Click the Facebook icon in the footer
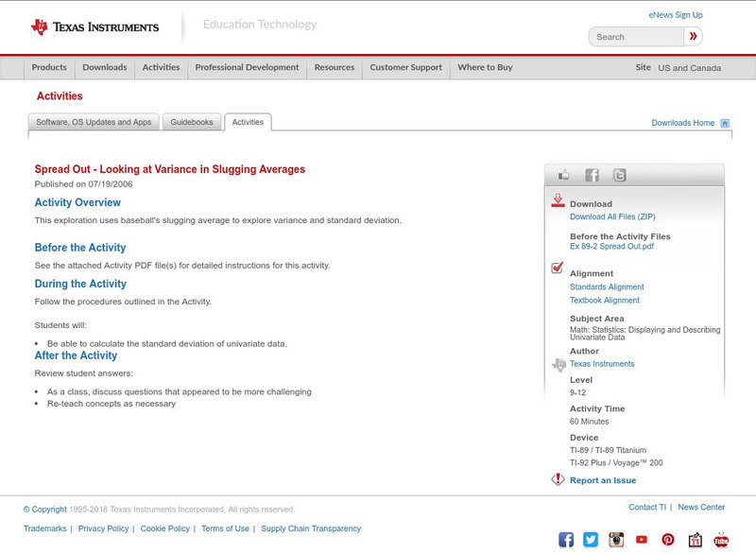Image resolution: width=756 pixels, height=555 pixels. (x=566, y=539)
